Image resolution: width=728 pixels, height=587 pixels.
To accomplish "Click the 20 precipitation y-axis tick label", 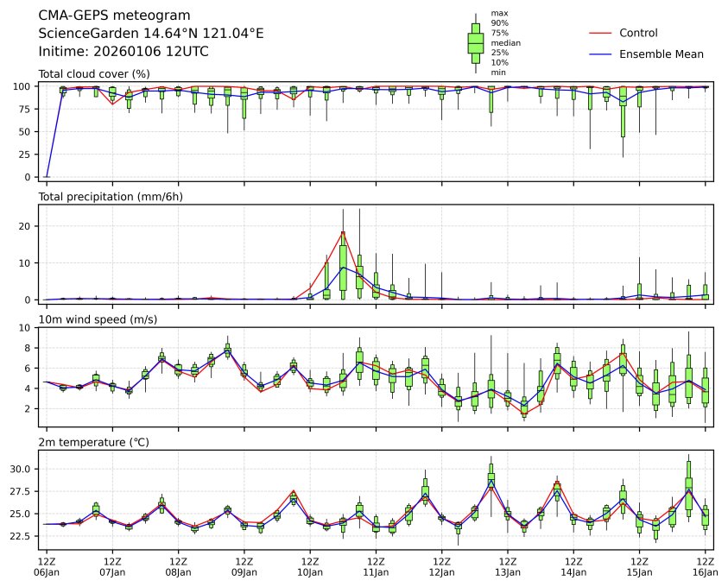I will [26, 226].
